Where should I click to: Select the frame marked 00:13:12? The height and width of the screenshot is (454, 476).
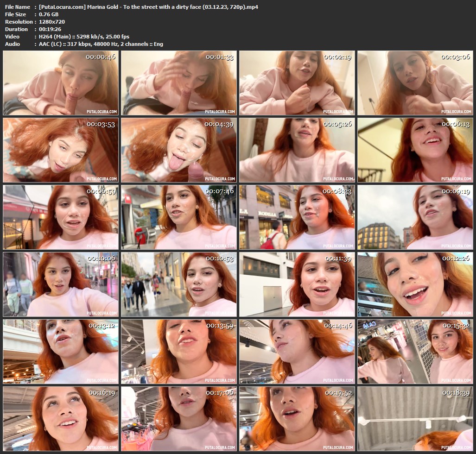61,352
